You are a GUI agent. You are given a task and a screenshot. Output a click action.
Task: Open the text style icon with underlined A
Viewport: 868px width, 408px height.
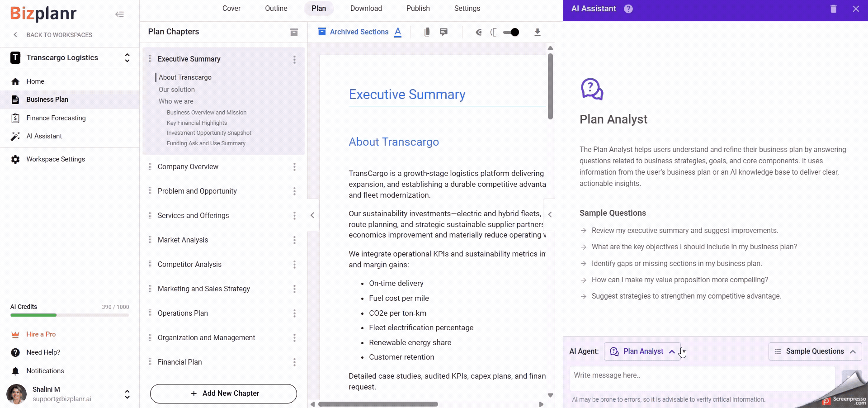(x=398, y=32)
